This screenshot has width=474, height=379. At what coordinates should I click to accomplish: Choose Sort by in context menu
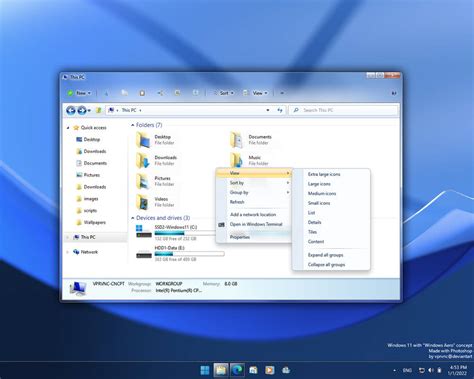(254, 183)
